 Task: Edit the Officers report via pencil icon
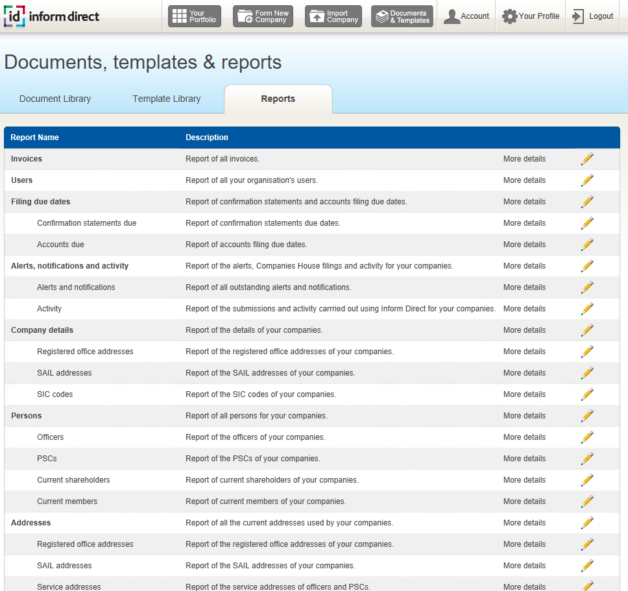pyautogui.click(x=587, y=437)
